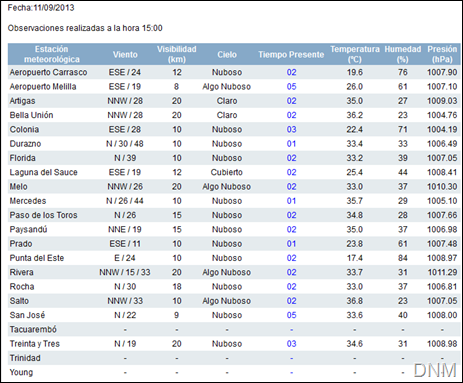Click humidity value 84 for Punta del Este
This screenshot has height=383, width=463.
[403, 258]
